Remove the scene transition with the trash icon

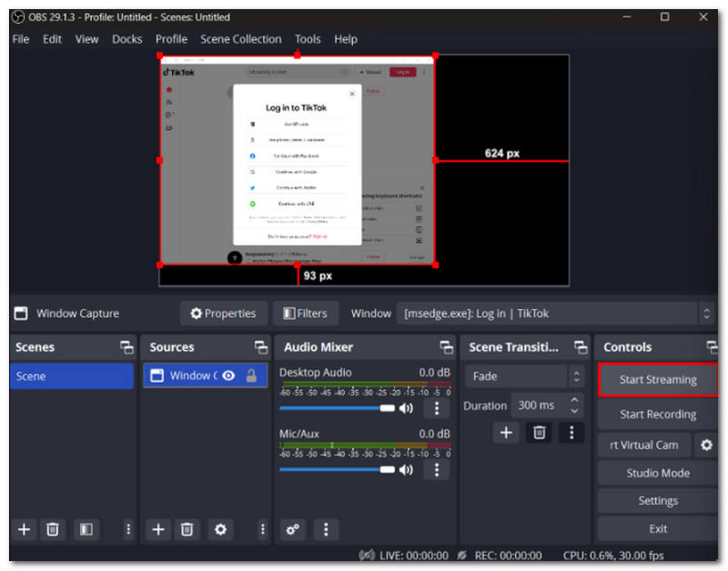pyautogui.click(x=539, y=433)
